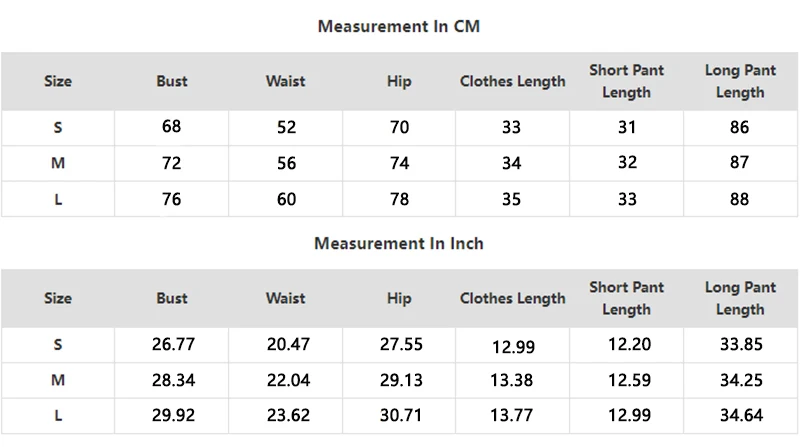Click Clothes Length header in CM table
800x447 pixels.
513,81
